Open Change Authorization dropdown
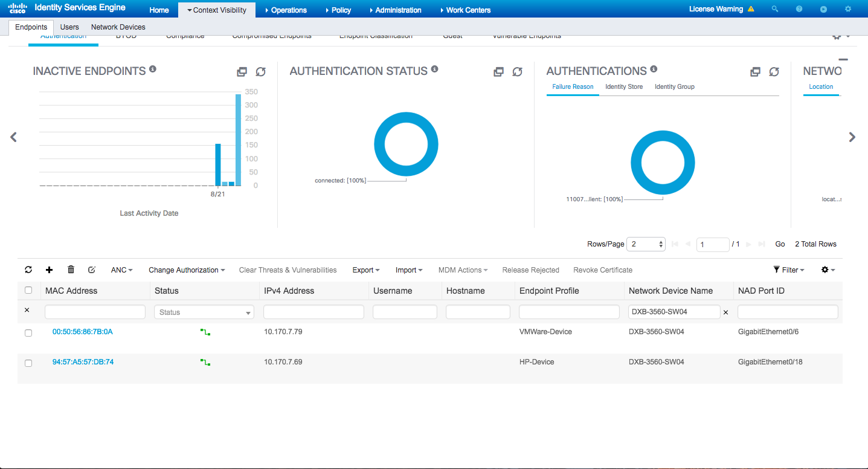Screen dimensions: 868x469 click(187, 270)
